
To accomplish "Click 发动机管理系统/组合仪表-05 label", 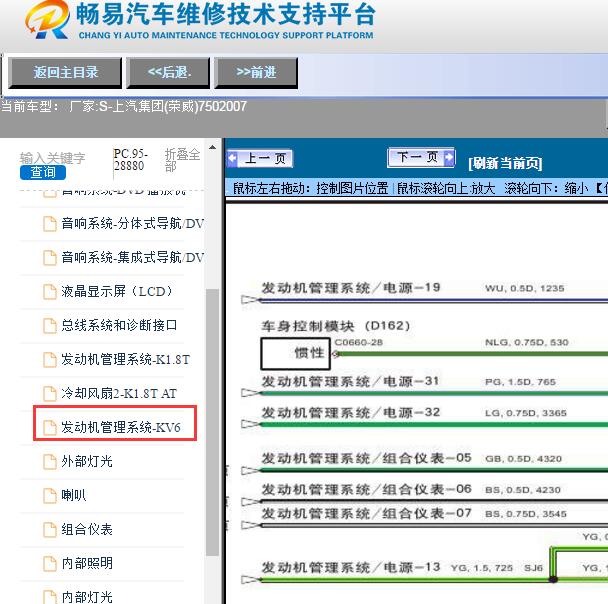I will (366, 458).
